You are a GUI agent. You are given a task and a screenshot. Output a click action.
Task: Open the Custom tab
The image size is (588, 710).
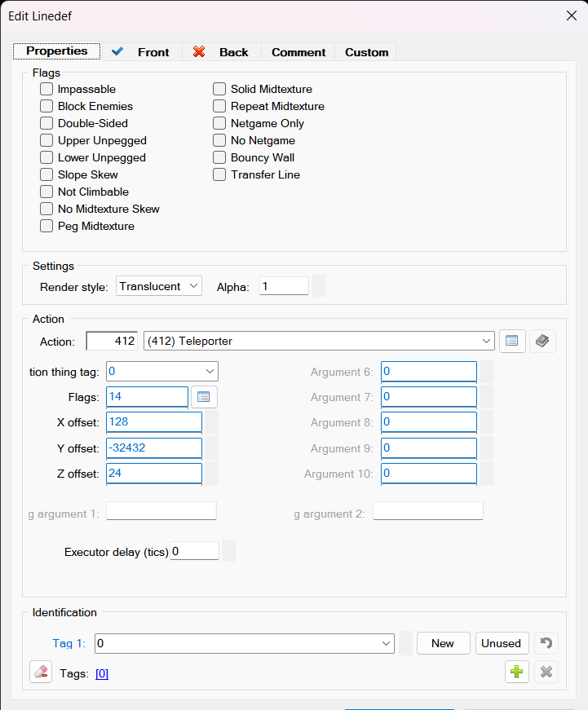tap(366, 52)
